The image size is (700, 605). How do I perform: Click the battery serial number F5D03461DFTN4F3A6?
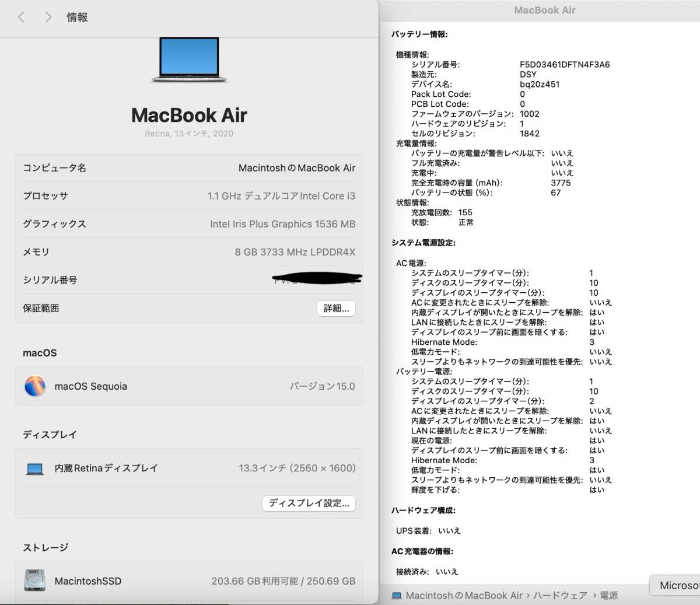click(x=565, y=65)
